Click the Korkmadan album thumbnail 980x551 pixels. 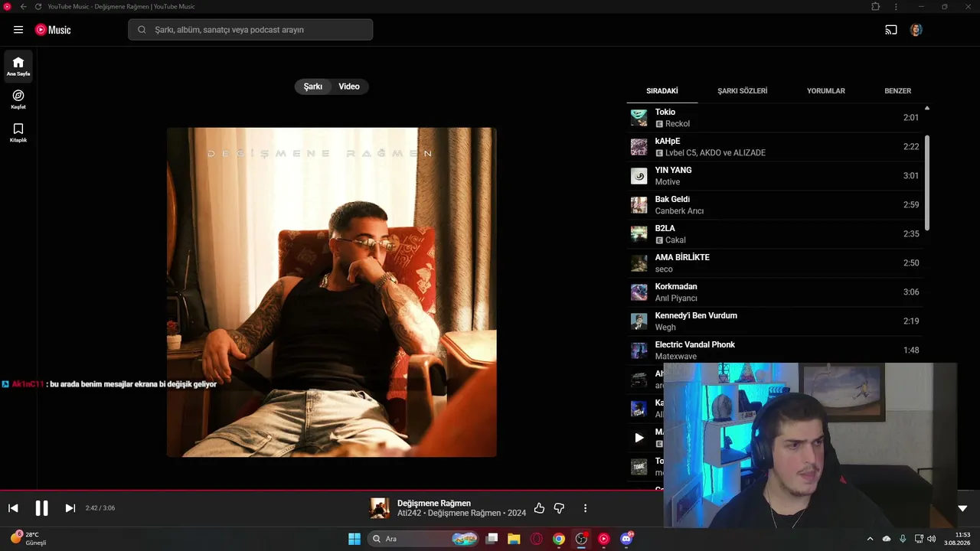click(639, 292)
